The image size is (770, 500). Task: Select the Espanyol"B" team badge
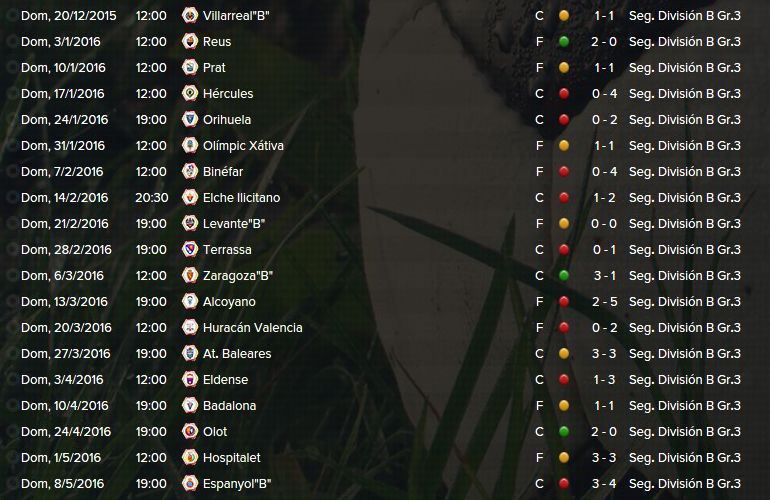pyautogui.click(x=190, y=484)
